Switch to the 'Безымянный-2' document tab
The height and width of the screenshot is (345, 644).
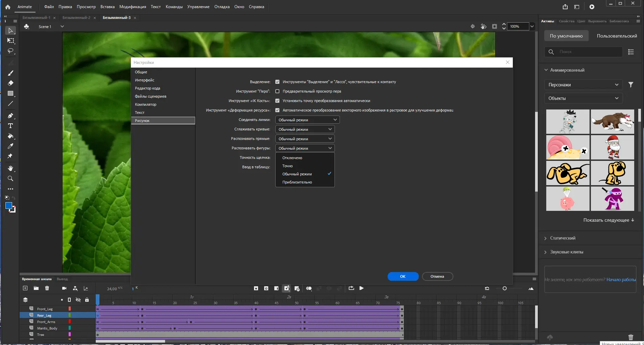click(x=76, y=18)
